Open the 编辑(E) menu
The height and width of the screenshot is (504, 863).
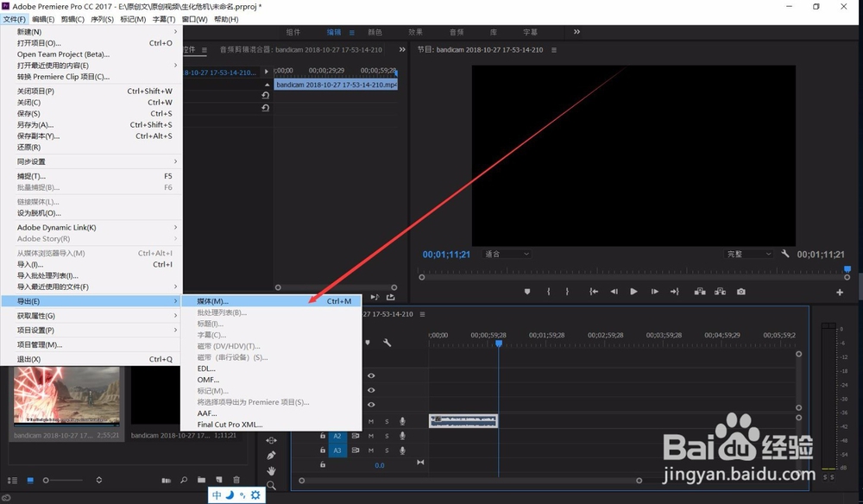click(43, 19)
